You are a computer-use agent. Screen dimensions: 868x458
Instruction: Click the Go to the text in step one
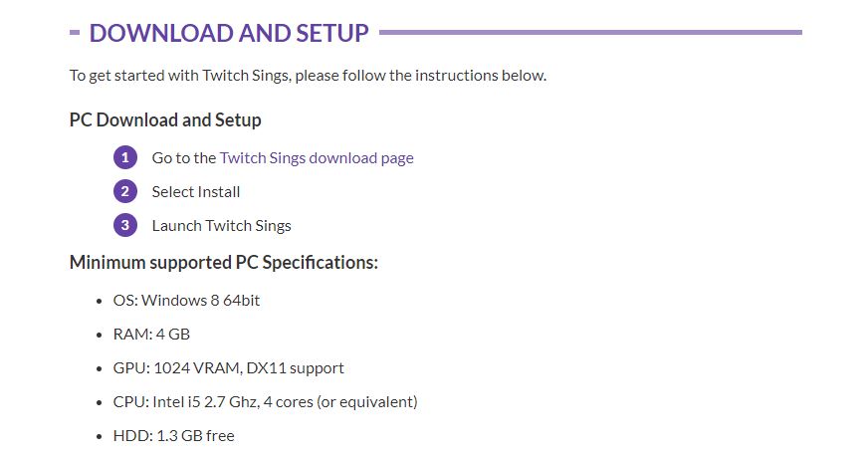(184, 158)
